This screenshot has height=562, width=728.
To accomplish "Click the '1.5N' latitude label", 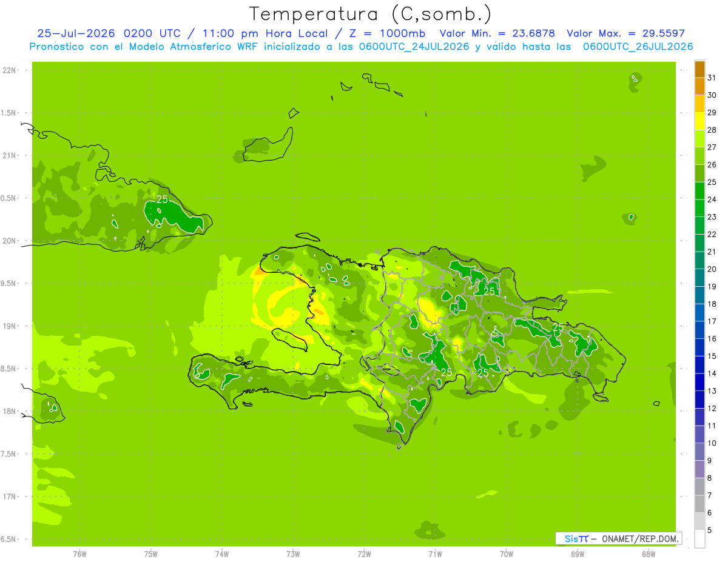I will (x=8, y=113).
